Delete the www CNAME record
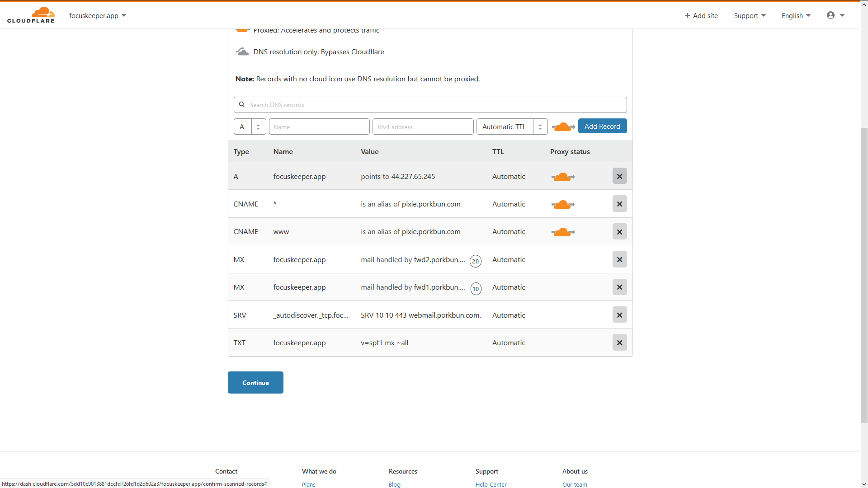The width and height of the screenshot is (868, 488). point(619,232)
